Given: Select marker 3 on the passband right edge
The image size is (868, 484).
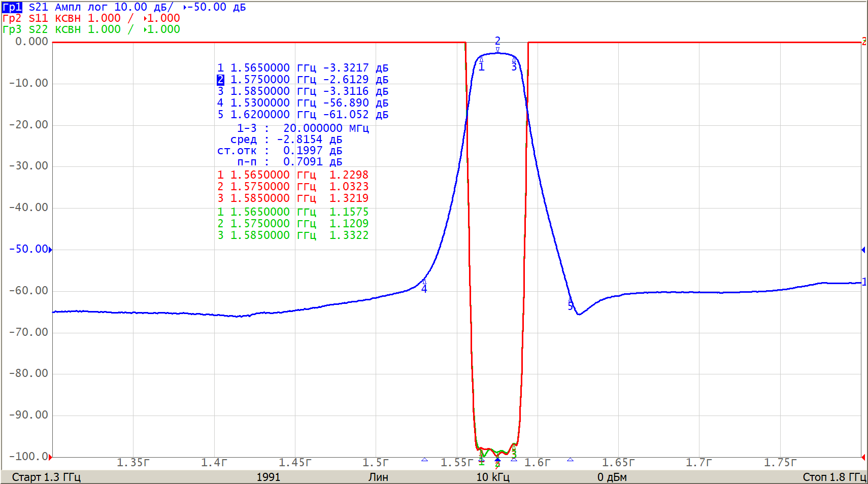Looking at the screenshot, I should coord(514,59).
